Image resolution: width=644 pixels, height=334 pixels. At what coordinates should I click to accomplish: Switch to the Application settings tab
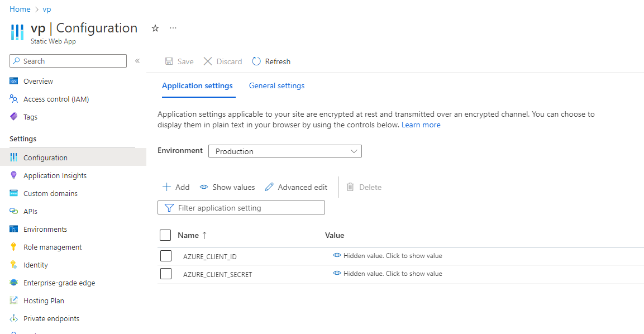point(197,85)
